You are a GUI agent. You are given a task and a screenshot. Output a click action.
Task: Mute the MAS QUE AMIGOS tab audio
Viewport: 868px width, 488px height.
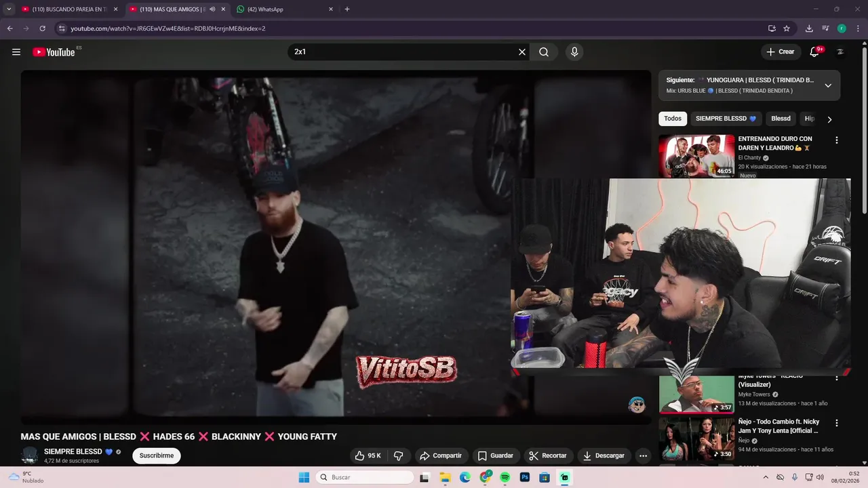pyautogui.click(x=212, y=9)
